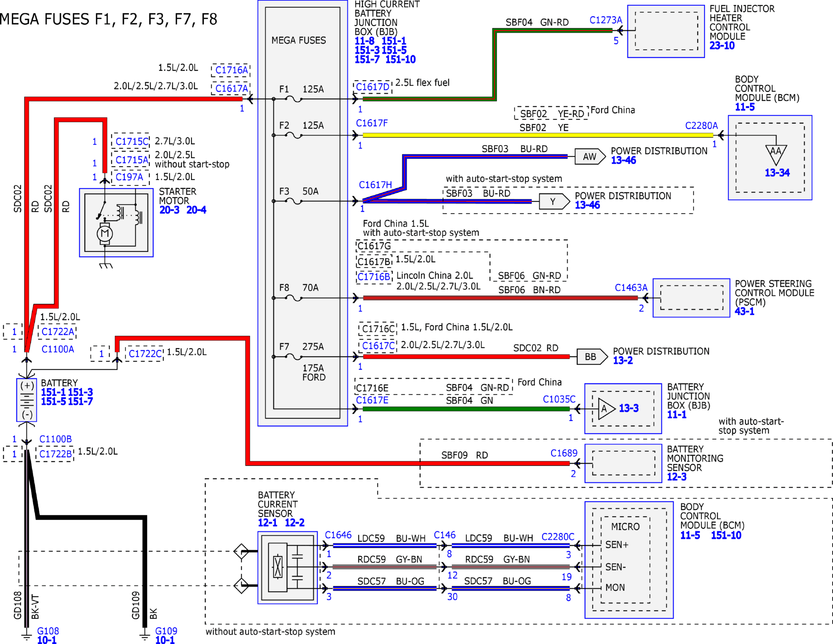
Task: Click the battery symbol
Action: [27, 400]
